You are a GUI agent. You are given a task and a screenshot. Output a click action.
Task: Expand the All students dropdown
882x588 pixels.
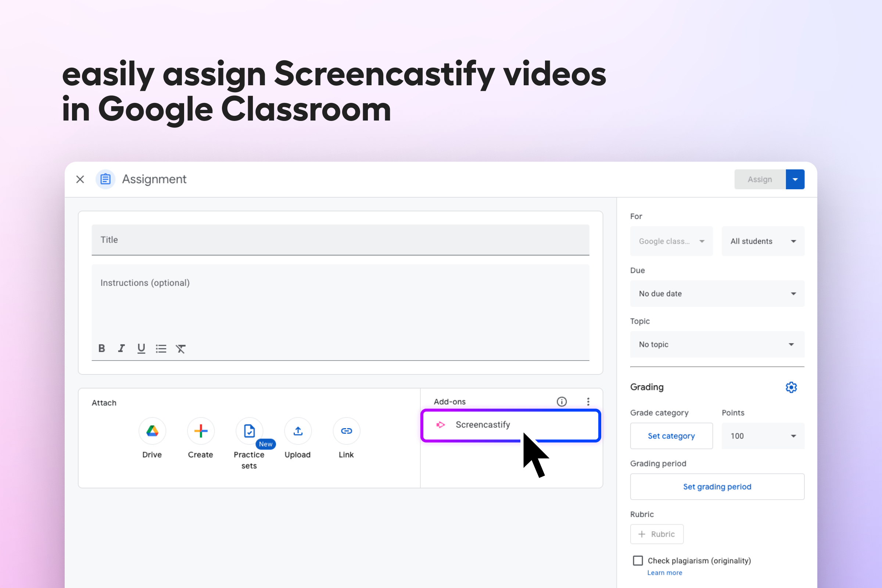pyautogui.click(x=763, y=241)
